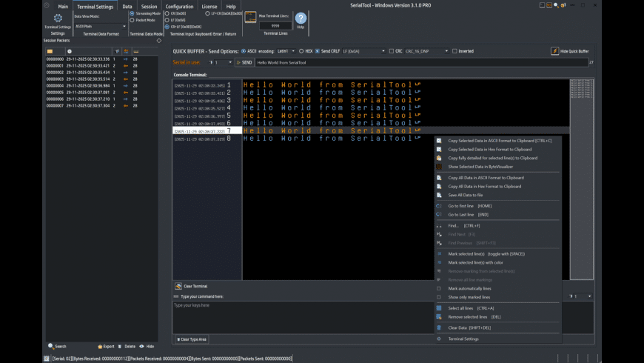The height and width of the screenshot is (363, 644).
Task: Select HEX send option radio
Action: [301, 51]
